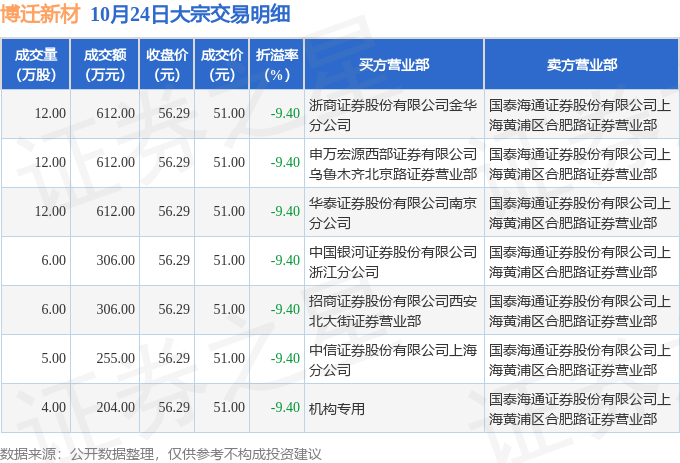680x463 pixels.
Task: Select the 4.00 volume cell
Action: point(36,408)
